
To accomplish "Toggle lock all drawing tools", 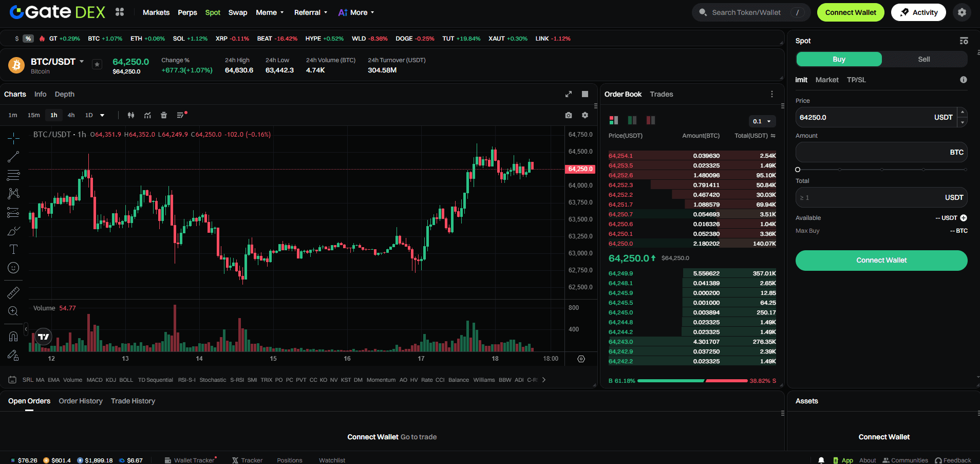I will point(13,355).
